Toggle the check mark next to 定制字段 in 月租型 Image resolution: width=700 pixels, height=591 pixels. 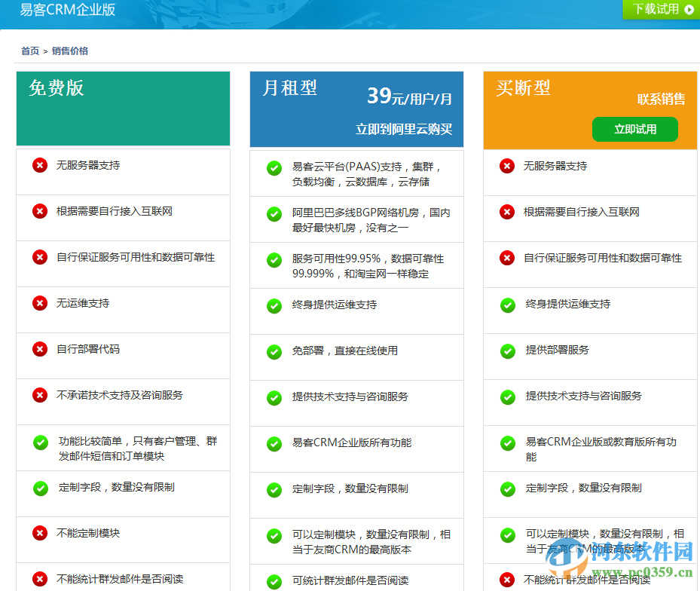[274, 490]
